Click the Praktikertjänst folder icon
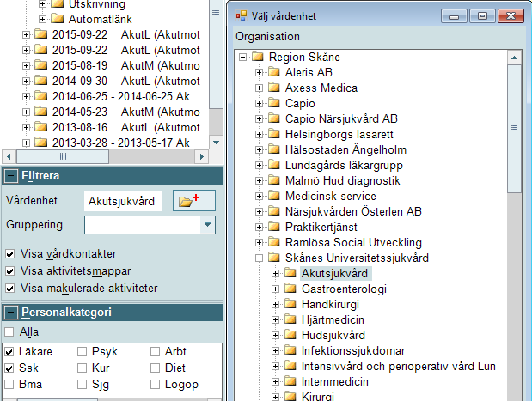Screen dimensions: 532x401 tap(274, 227)
